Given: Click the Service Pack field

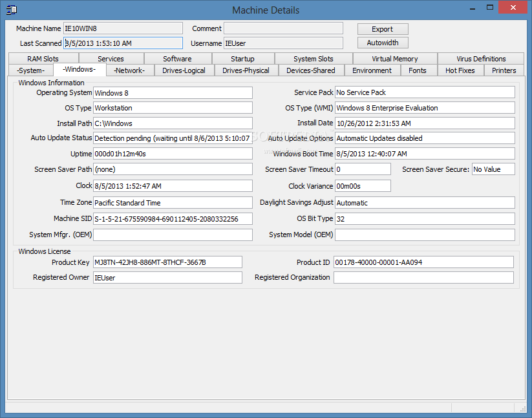Looking at the screenshot, I should [425, 92].
